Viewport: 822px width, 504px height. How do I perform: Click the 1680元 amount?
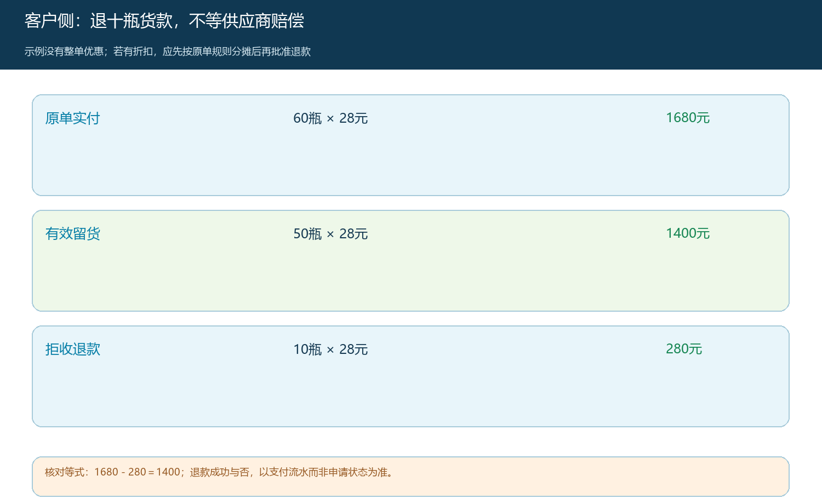pyautogui.click(x=688, y=118)
